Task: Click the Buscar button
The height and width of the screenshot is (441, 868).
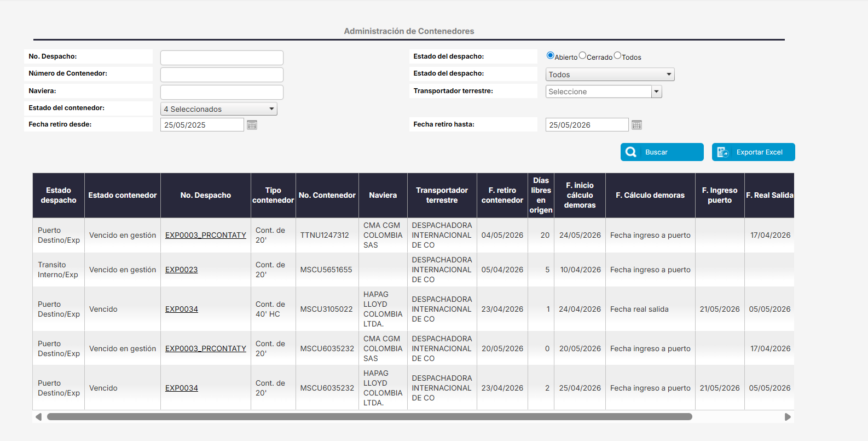Action: point(662,152)
